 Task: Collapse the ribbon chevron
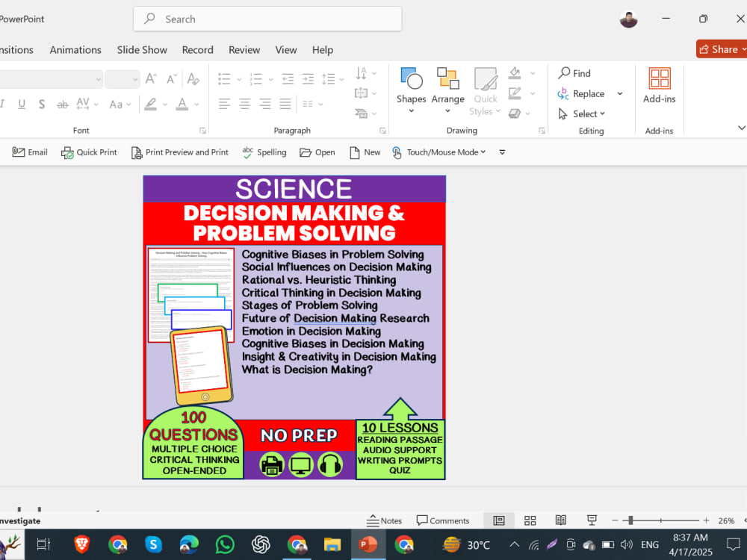(x=741, y=128)
